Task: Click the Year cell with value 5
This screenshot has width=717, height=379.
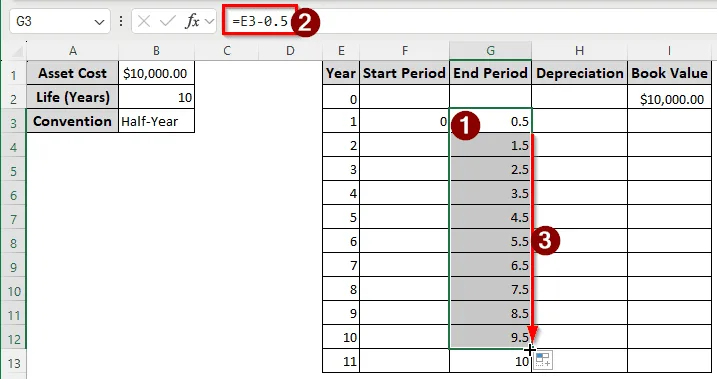Action: 341,217
